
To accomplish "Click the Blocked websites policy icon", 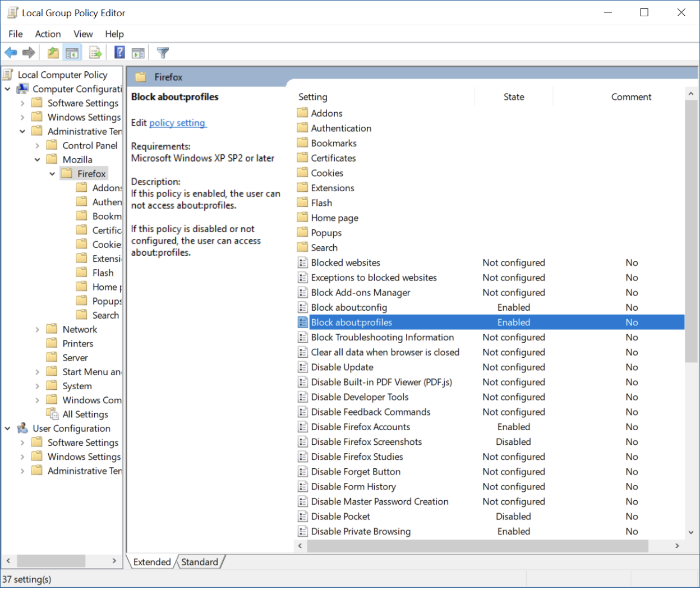I will pos(302,262).
